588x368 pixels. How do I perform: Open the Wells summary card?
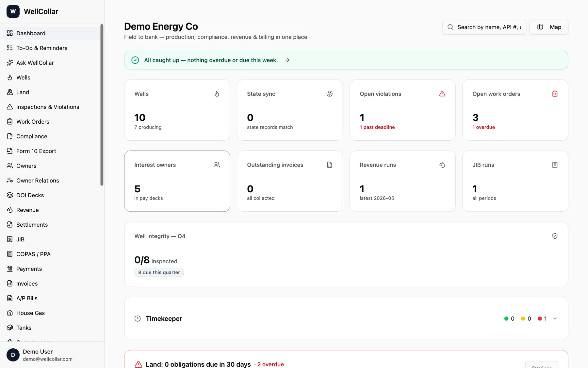click(x=177, y=110)
